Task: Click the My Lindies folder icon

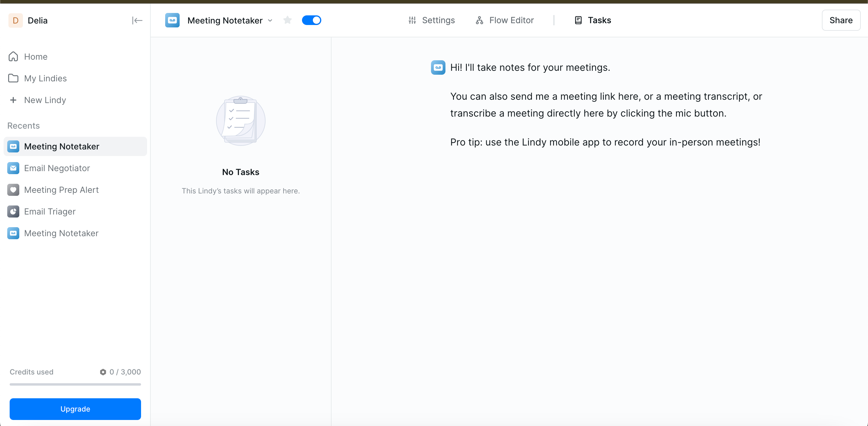Action: (x=13, y=78)
